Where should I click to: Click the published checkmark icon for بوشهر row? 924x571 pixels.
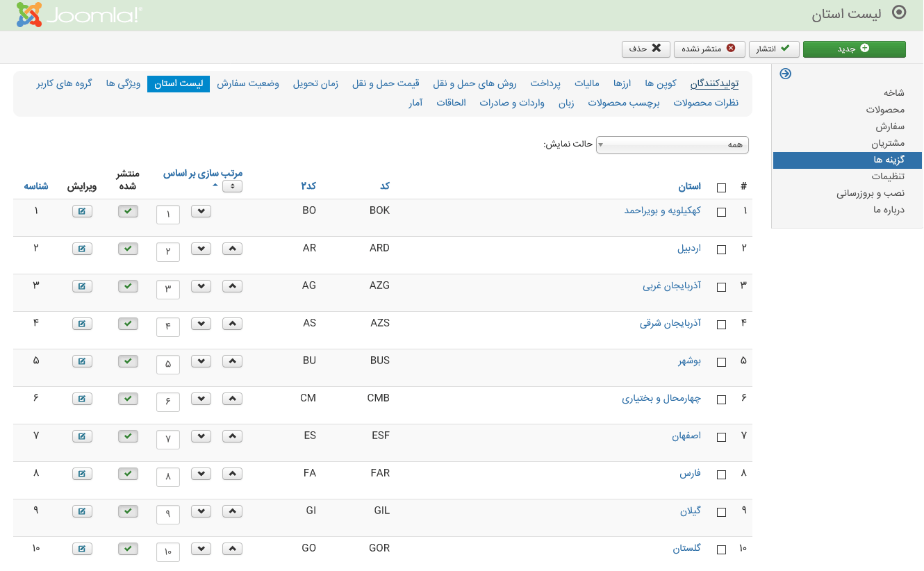point(128,361)
